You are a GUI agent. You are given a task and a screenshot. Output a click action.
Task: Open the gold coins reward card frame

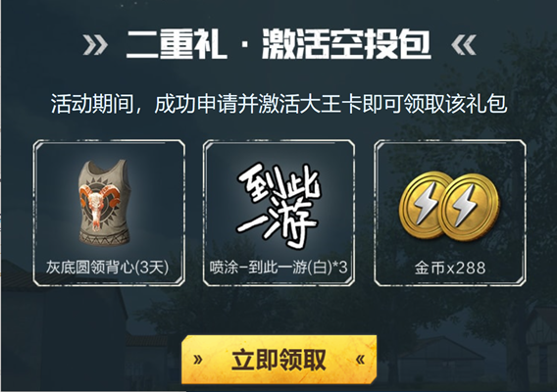pos(450,213)
